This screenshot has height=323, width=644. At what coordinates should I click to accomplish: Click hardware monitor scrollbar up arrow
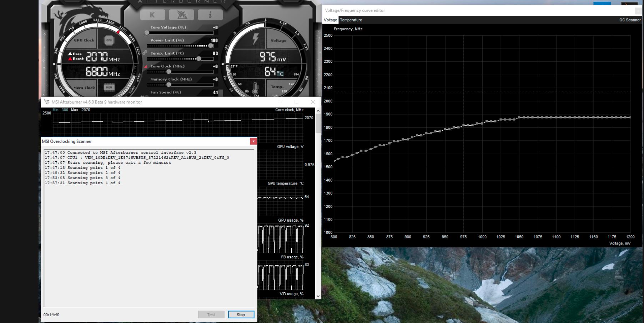(318, 111)
